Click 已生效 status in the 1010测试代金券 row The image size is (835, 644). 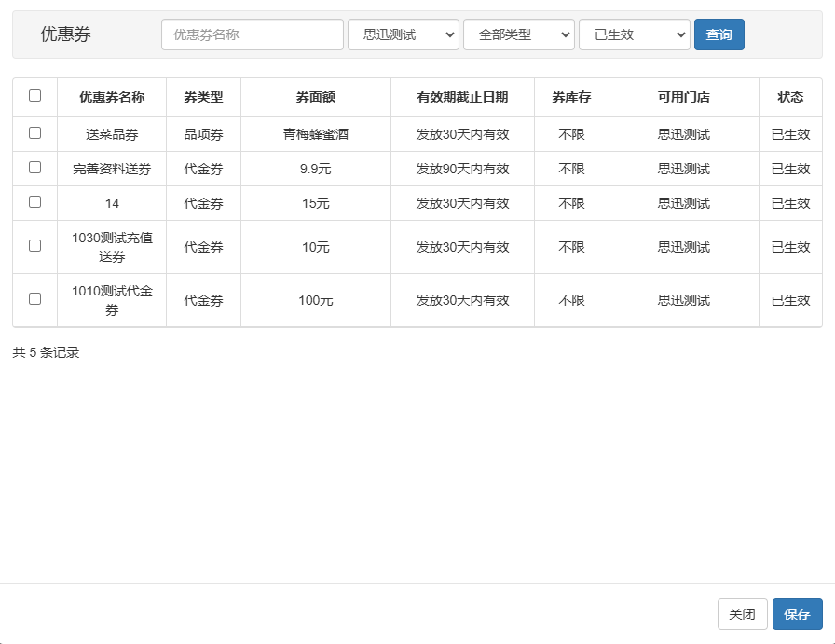[790, 300]
